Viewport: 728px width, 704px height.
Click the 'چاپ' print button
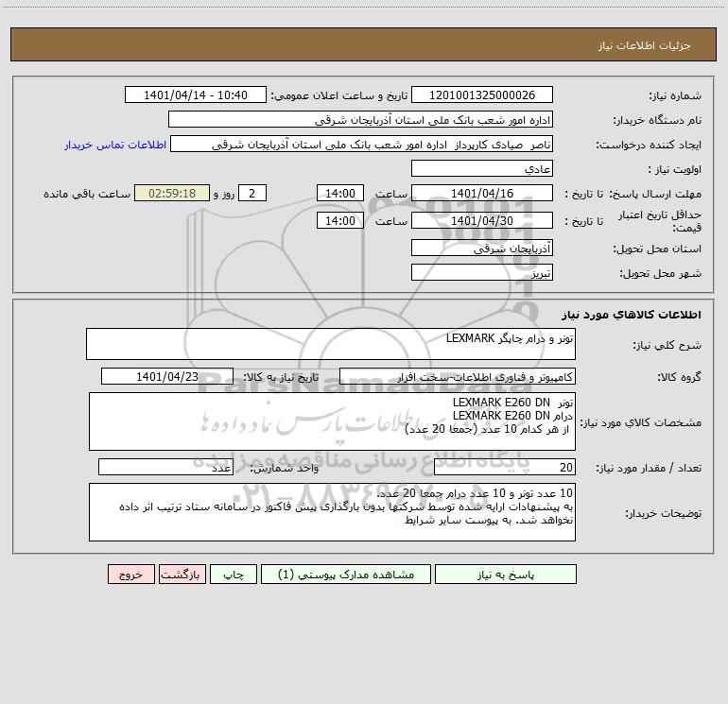click(234, 575)
